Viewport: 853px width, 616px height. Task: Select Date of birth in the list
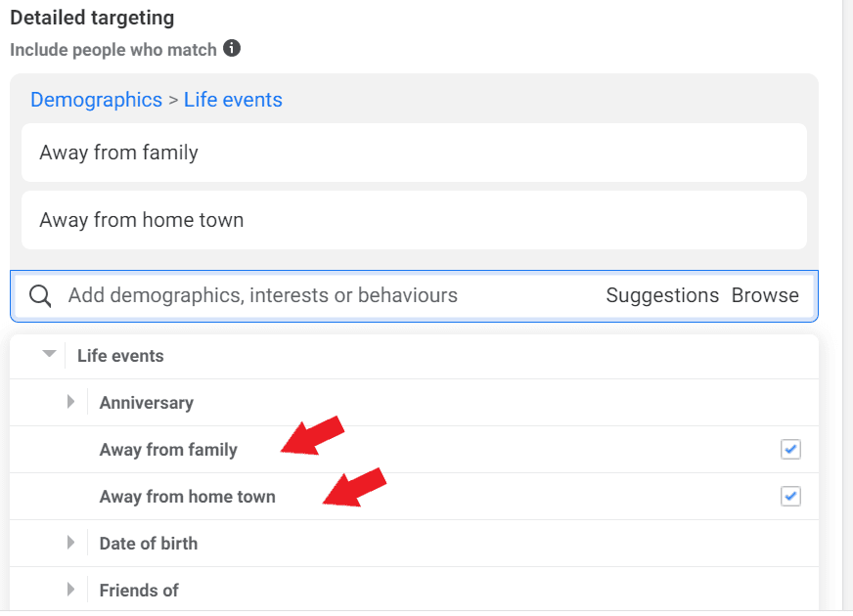point(148,543)
